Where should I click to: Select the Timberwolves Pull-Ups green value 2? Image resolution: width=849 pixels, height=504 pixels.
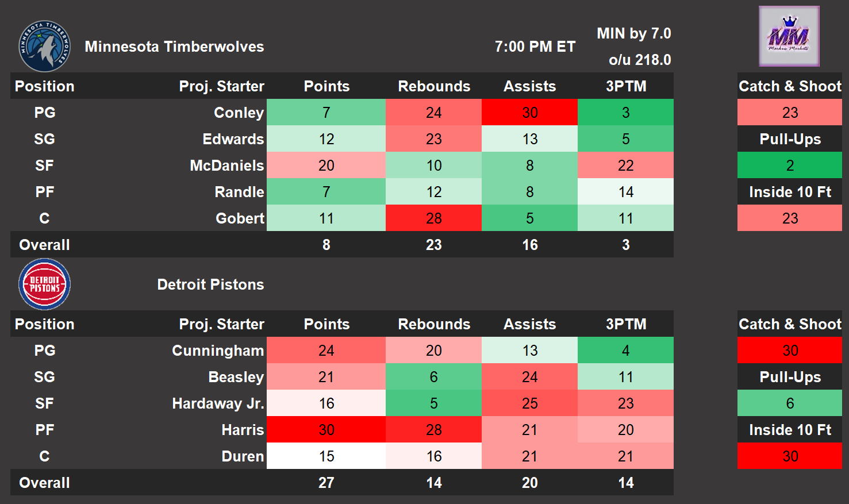tap(789, 166)
